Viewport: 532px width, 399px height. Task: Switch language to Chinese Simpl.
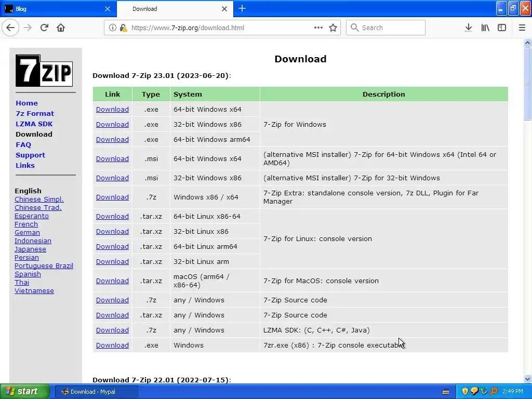(39, 199)
